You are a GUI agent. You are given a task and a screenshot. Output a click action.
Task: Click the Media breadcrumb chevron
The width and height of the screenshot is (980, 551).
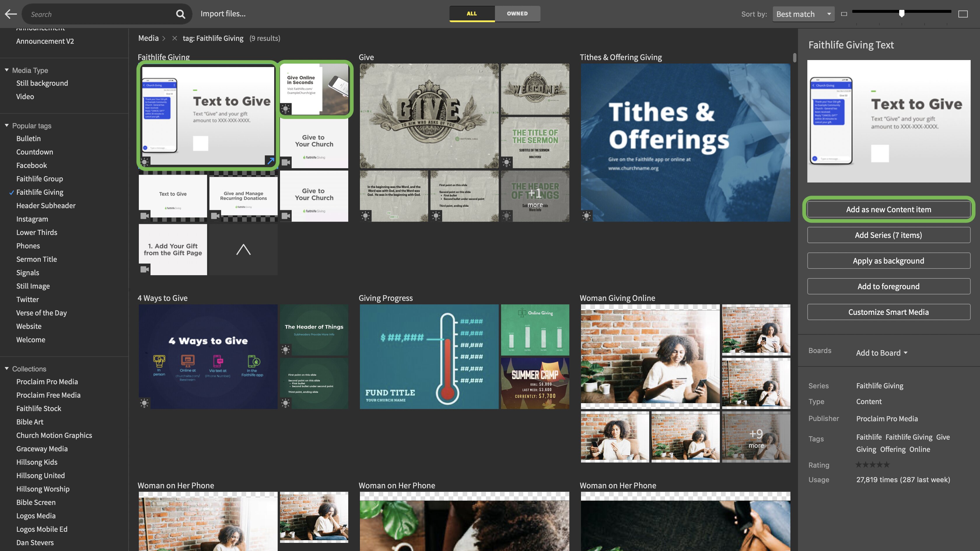[164, 38]
